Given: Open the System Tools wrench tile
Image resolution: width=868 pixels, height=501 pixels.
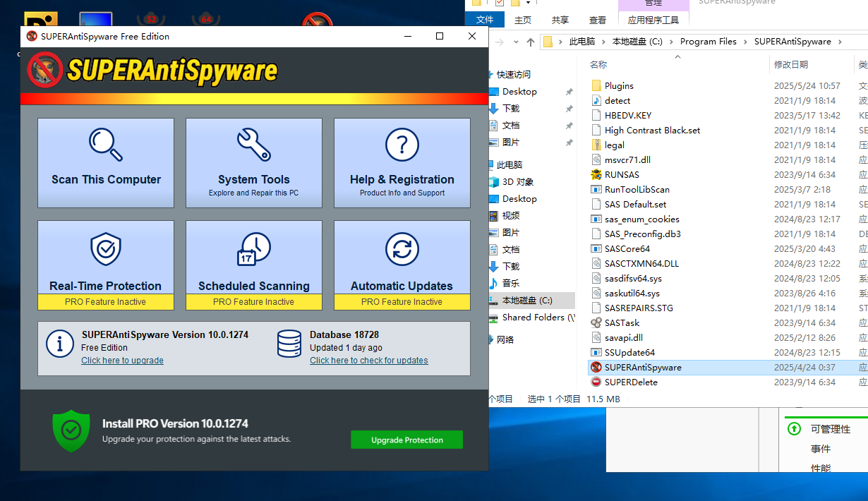Looking at the screenshot, I should click(x=254, y=163).
